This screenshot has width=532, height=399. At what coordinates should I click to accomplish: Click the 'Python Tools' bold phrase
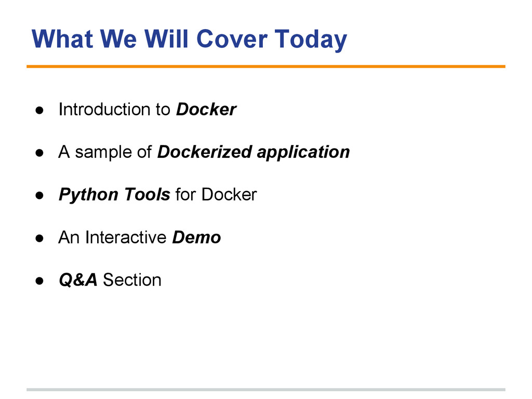(x=114, y=195)
